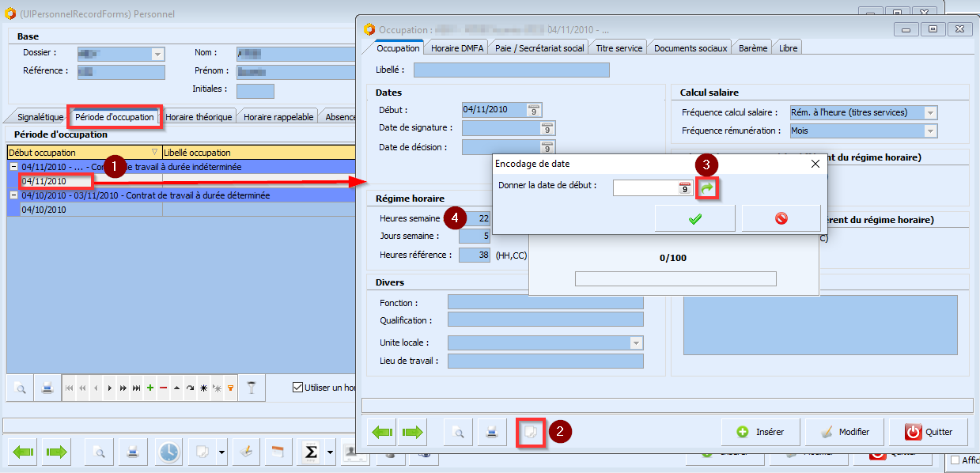
Task: Click the Sigma sum icon
Action: click(x=312, y=452)
